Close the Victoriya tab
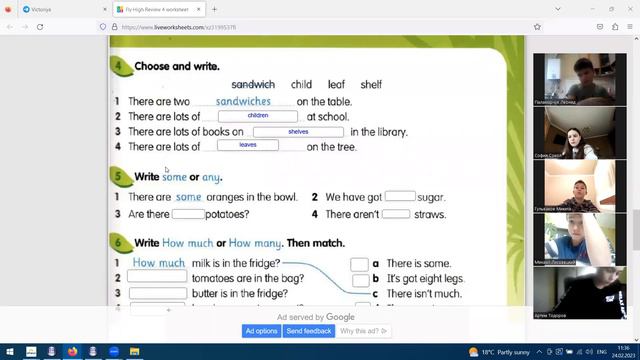The image size is (640, 360). [x=104, y=9]
